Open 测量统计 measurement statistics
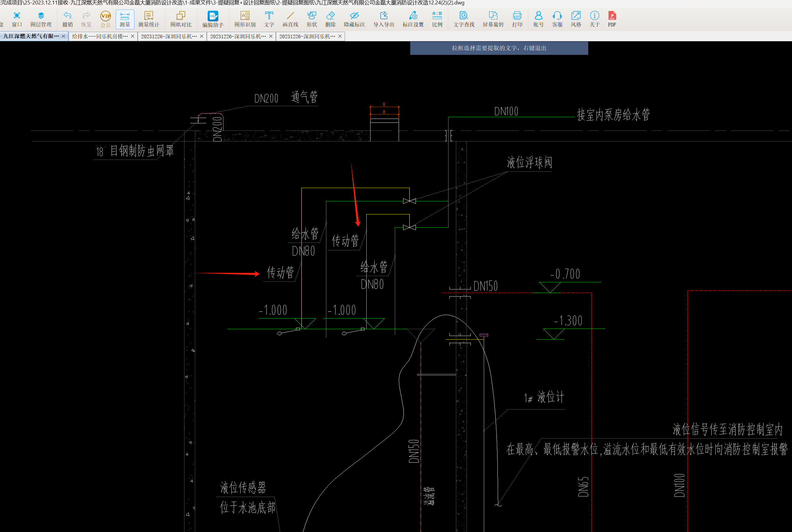This screenshot has height=532, width=792. click(x=149, y=19)
